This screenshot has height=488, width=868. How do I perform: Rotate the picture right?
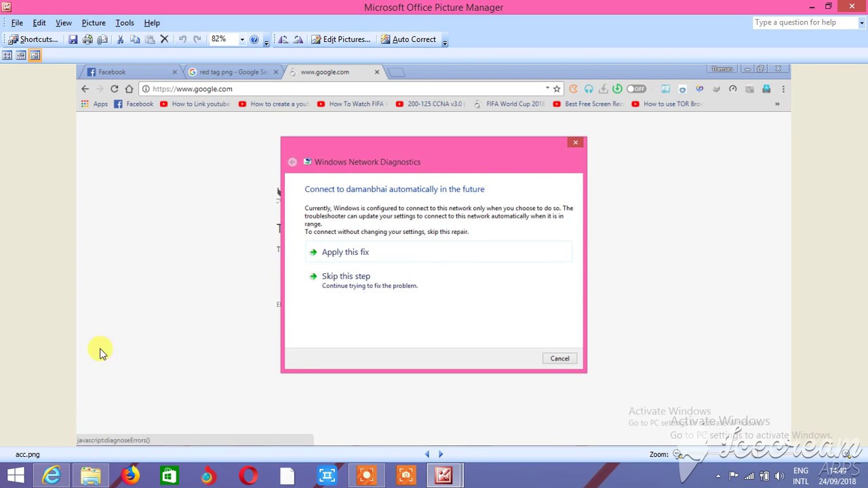coord(298,39)
